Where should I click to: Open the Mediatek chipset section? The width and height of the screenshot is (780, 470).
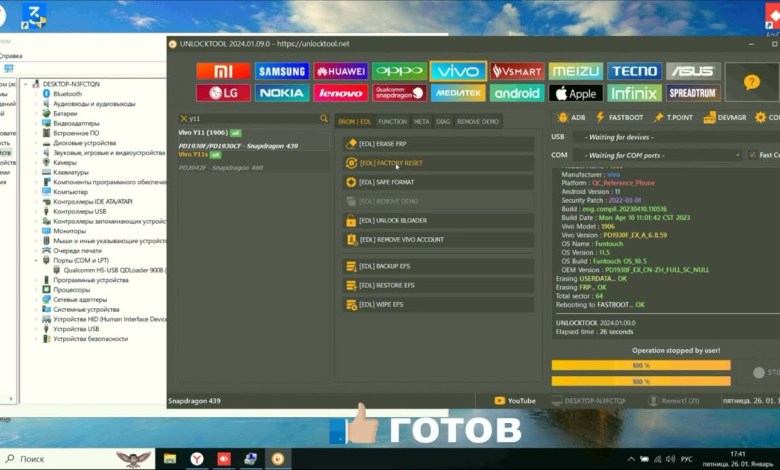[x=458, y=93]
